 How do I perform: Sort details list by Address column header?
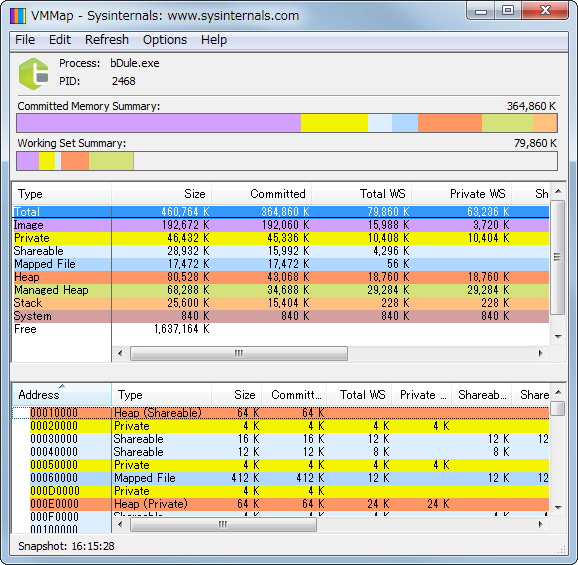[x=62, y=395]
